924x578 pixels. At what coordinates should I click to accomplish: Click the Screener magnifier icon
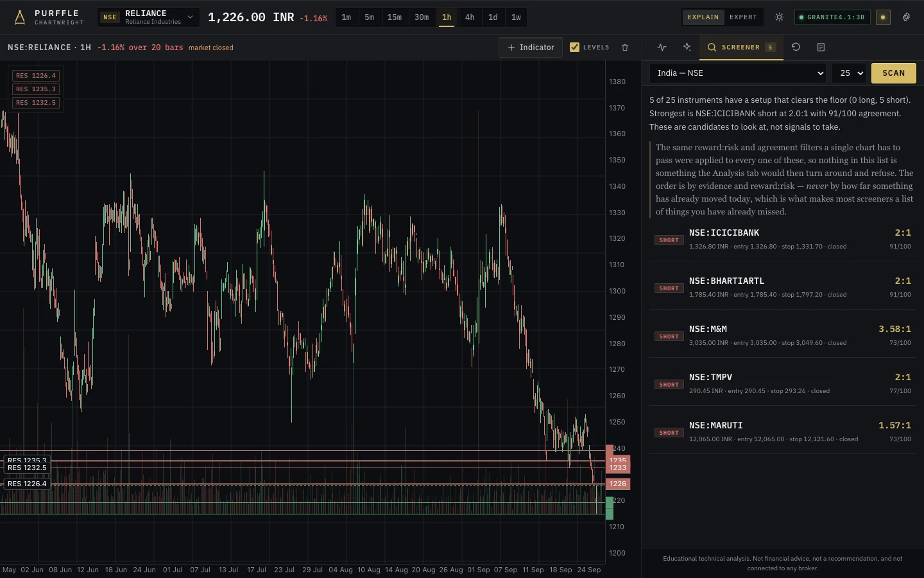(712, 48)
